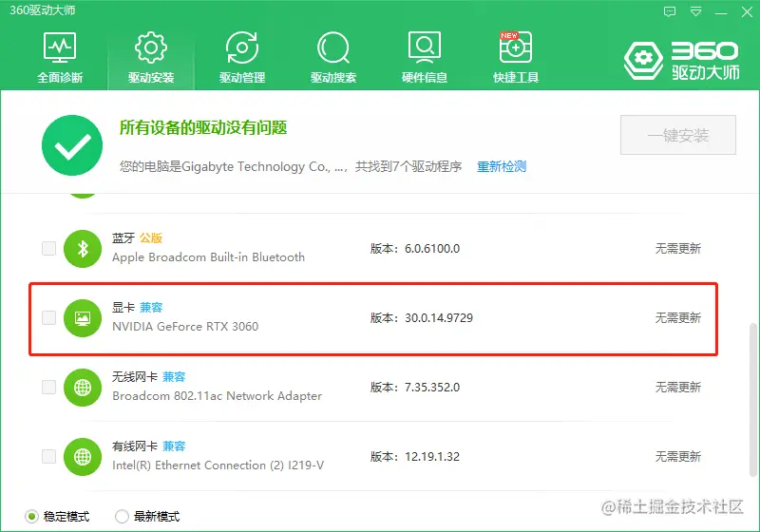The width and height of the screenshot is (760, 532).
Task: Select the 最新模式 radio button
Action: 123,517
